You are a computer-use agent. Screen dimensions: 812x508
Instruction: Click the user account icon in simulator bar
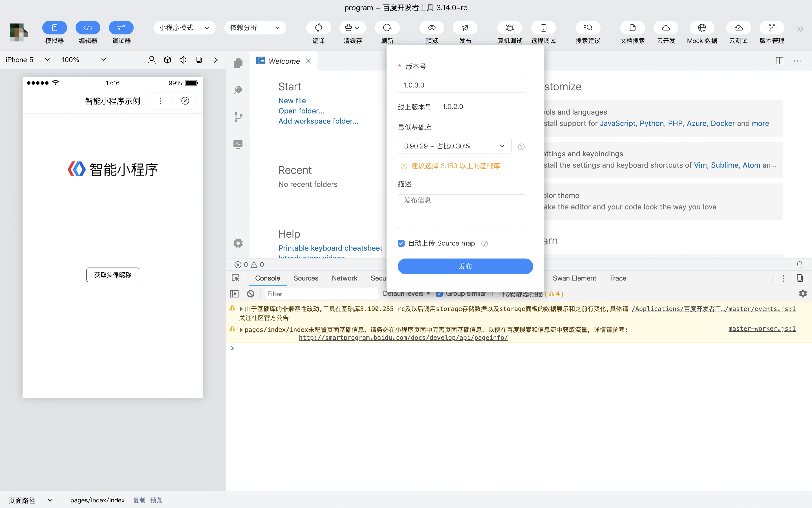point(152,60)
